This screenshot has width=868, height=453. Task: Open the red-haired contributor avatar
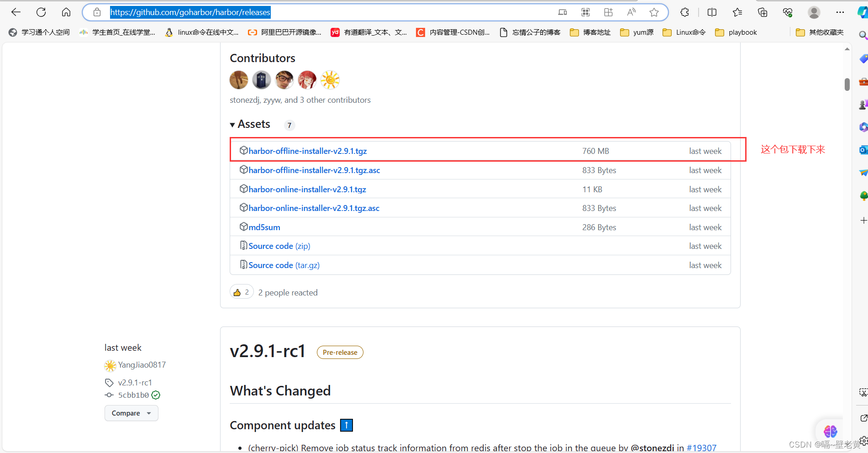click(x=307, y=80)
